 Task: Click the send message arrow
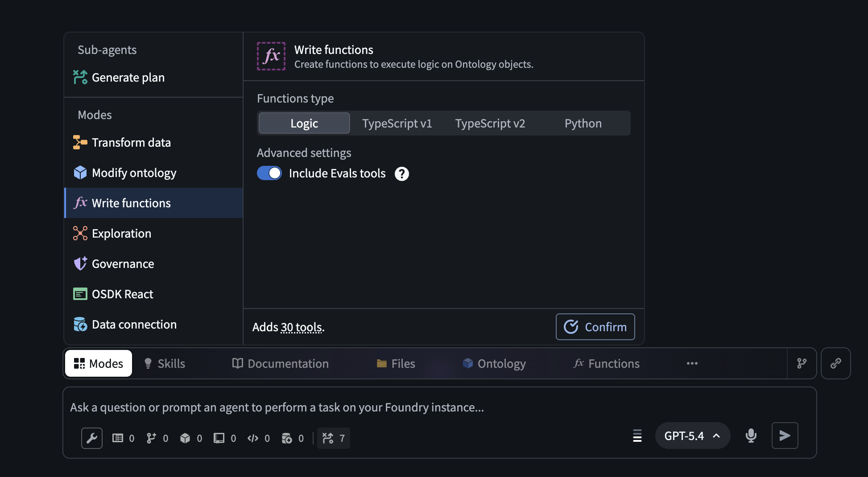pos(785,436)
